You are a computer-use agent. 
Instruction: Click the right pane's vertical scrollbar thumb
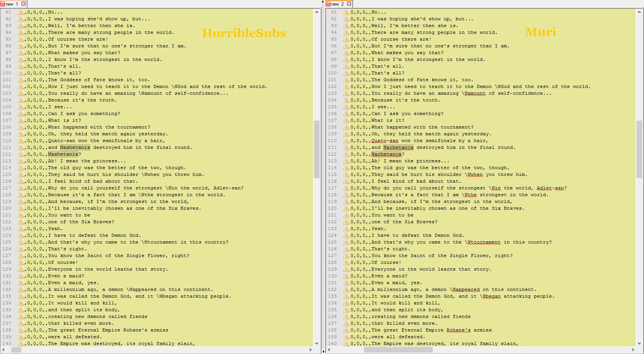[x=639, y=149]
